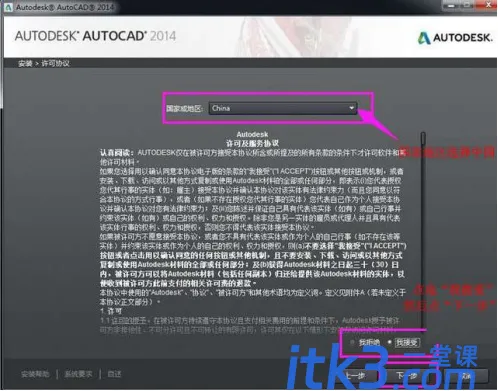Go back with the 上一步 button
The width and height of the screenshot is (498, 391).
click(356, 376)
